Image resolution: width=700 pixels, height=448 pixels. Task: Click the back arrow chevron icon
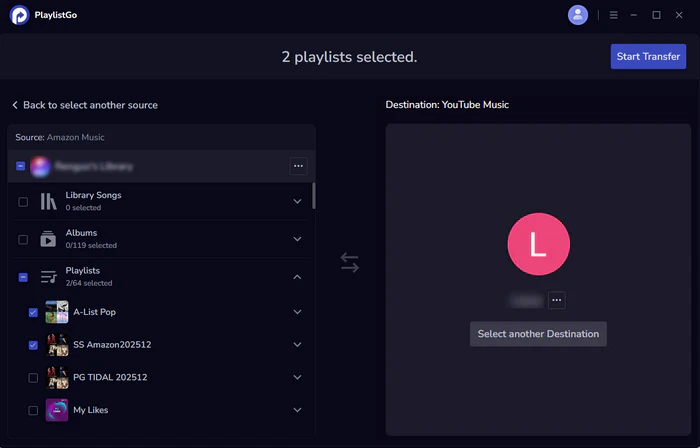point(15,105)
